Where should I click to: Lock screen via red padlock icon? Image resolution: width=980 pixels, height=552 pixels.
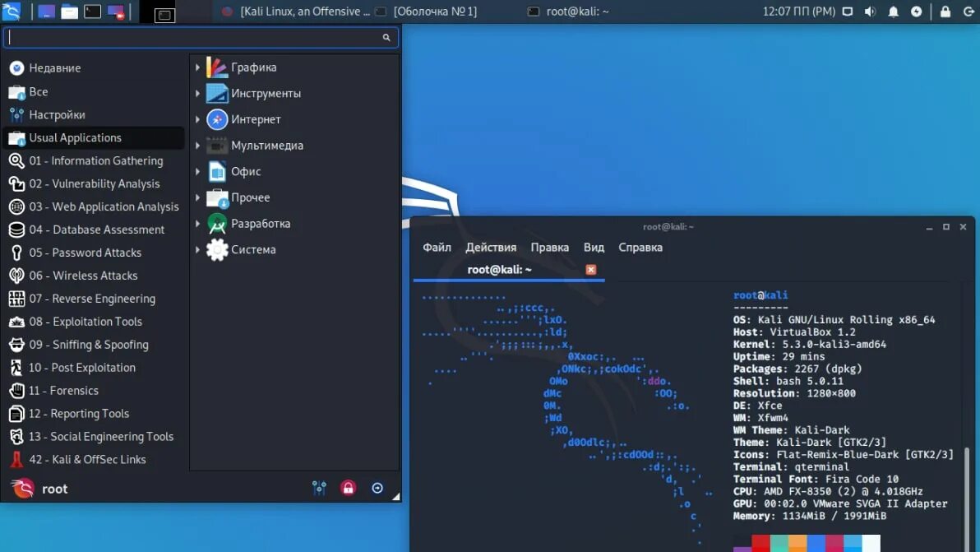pos(348,488)
